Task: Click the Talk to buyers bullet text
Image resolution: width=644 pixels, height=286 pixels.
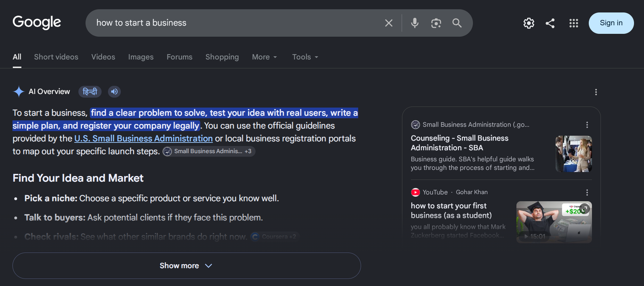Action: 143,218
